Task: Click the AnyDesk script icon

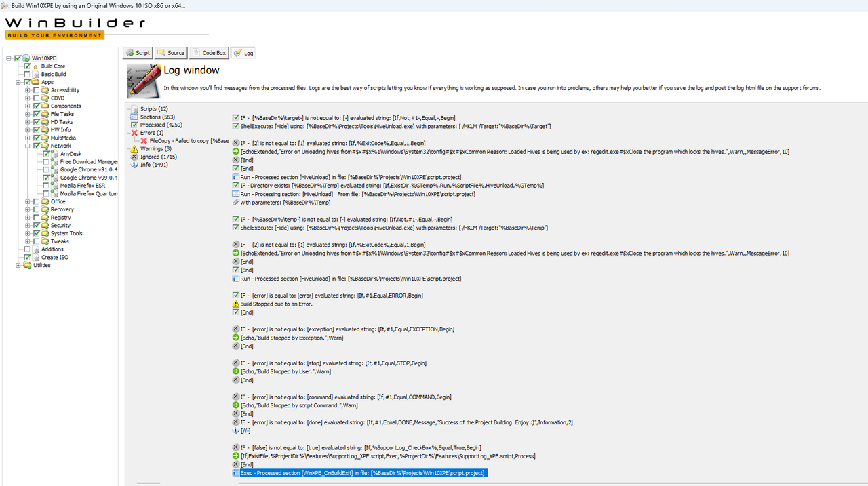Action: 54,154
